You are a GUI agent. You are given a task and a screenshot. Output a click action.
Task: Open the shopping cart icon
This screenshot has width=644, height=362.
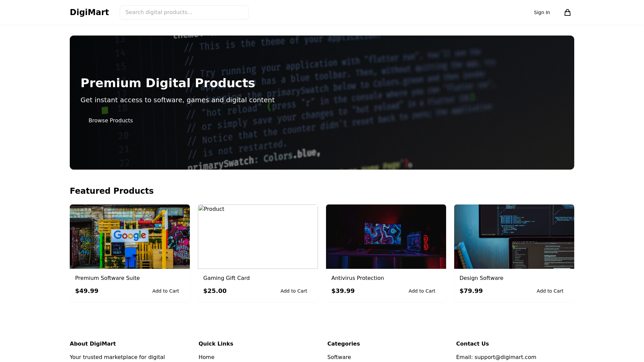(568, 12)
